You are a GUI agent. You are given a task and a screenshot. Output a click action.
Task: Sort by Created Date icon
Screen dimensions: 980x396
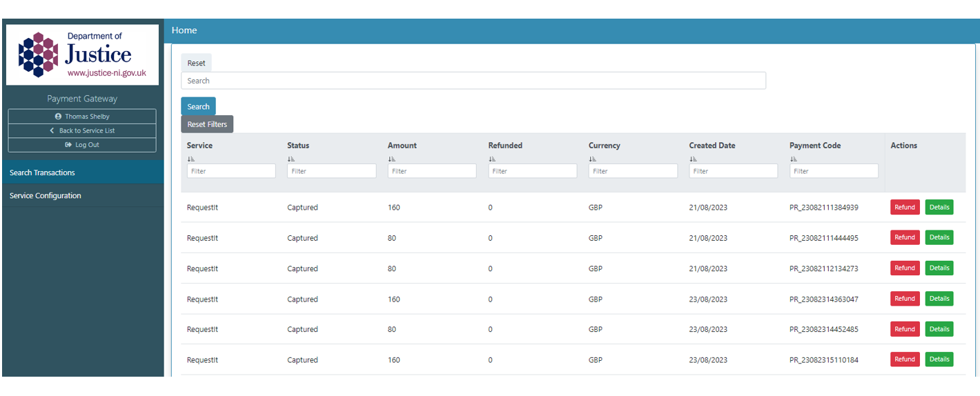(693, 159)
